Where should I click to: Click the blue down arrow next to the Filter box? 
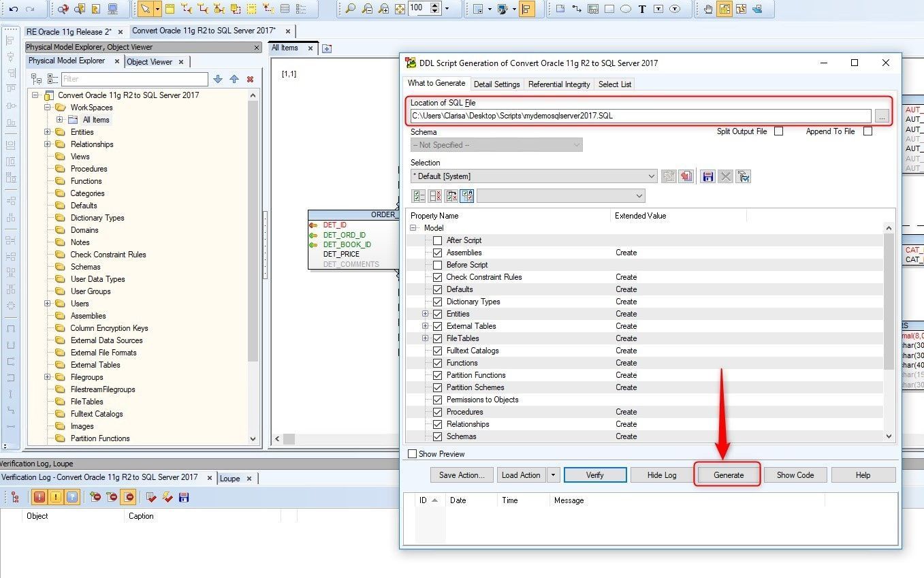pos(218,79)
